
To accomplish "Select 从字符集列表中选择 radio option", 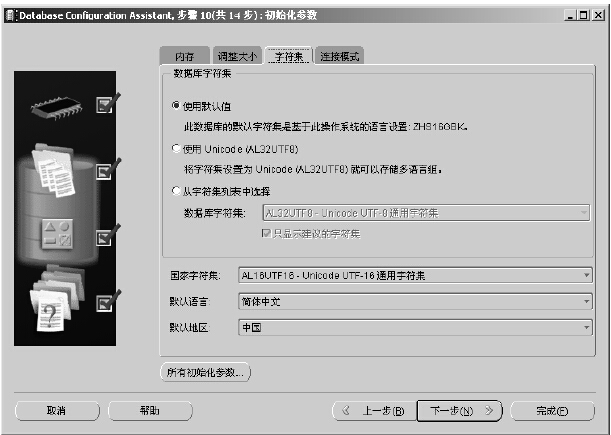I will [177, 191].
